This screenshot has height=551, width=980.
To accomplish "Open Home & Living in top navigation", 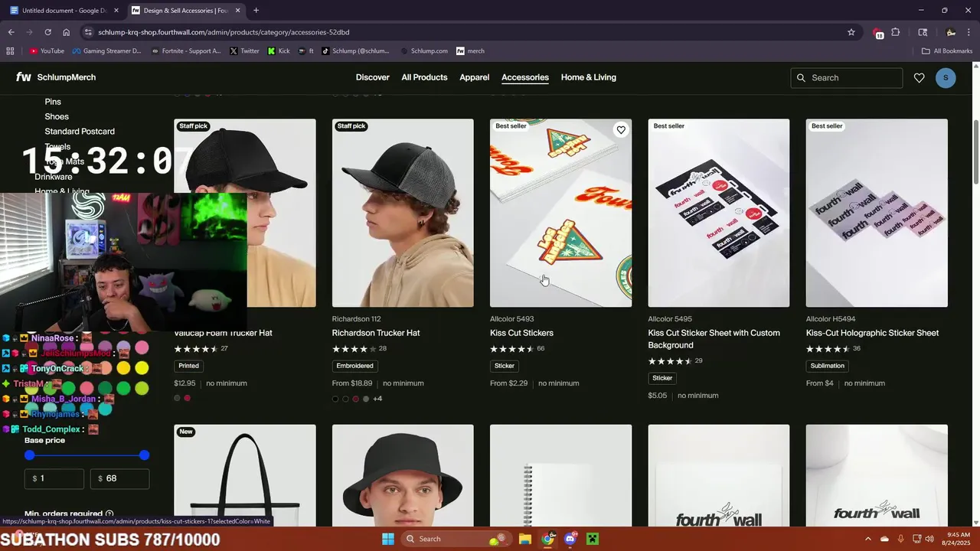I will [x=589, y=77].
